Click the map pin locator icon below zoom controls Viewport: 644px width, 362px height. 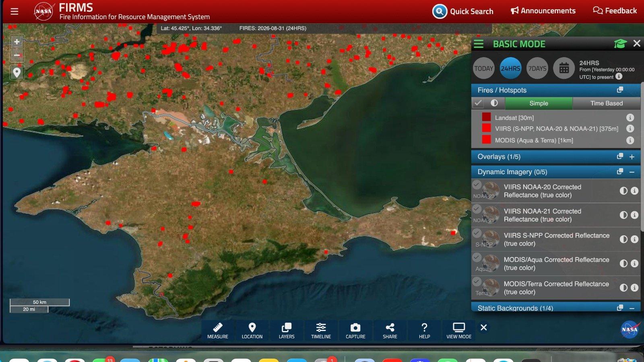[17, 73]
